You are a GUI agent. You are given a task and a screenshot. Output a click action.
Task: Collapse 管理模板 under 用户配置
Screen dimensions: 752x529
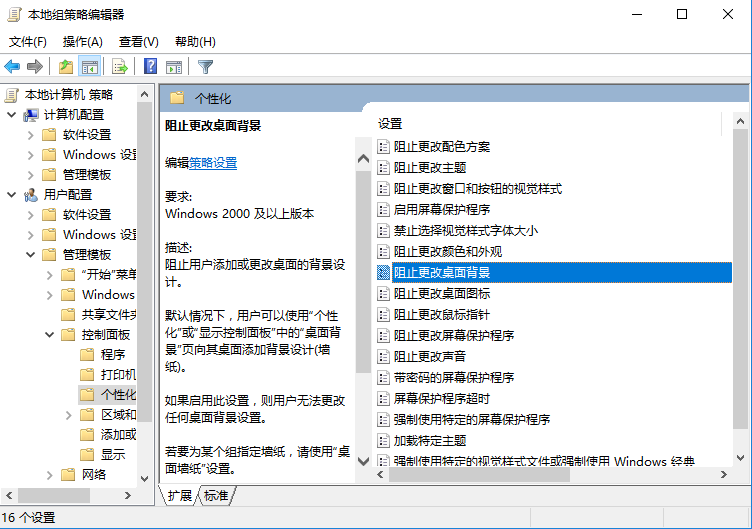tap(30, 255)
